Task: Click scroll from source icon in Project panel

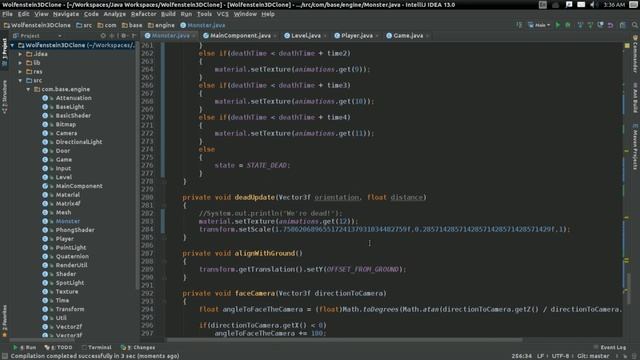Action: point(103,36)
